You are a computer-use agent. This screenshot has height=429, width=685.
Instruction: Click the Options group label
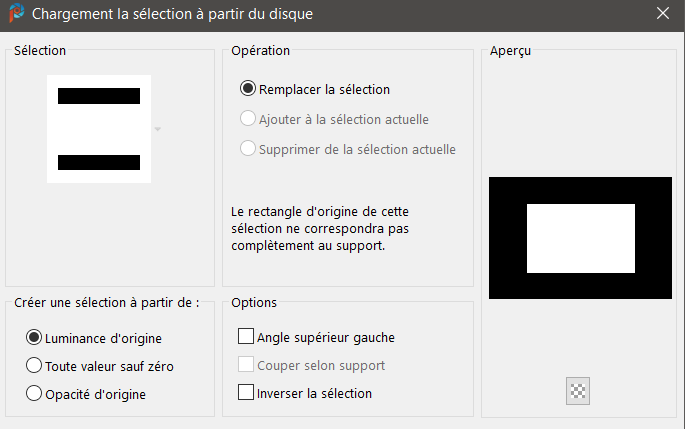click(254, 303)
